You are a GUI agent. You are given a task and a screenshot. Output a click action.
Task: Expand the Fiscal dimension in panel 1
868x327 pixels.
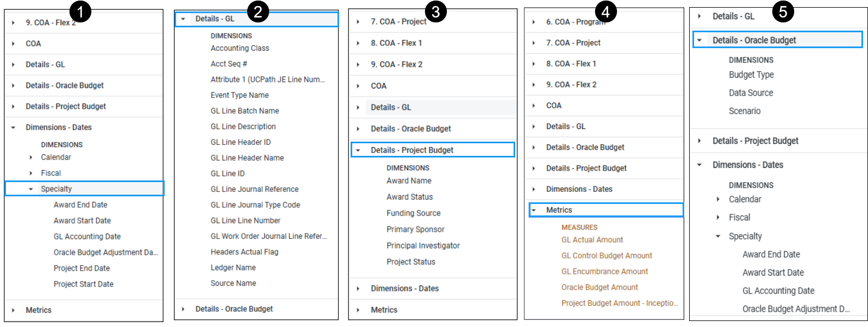tap(31, 173)
